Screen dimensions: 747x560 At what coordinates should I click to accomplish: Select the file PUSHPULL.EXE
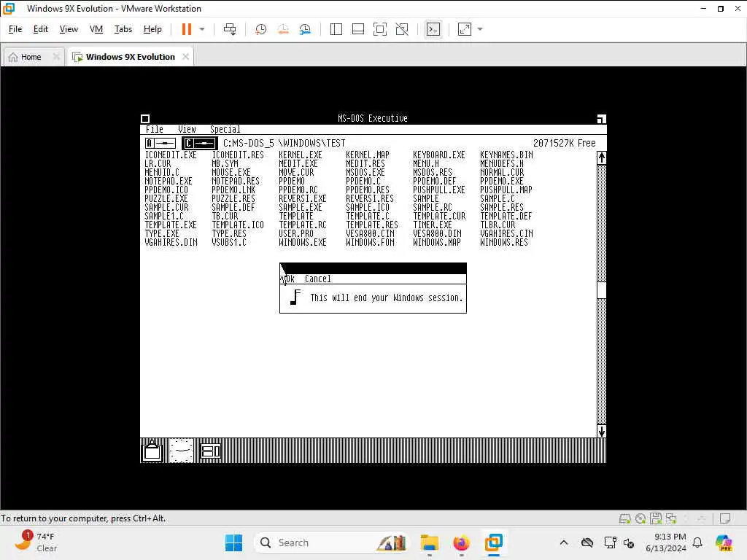point(438,190)
